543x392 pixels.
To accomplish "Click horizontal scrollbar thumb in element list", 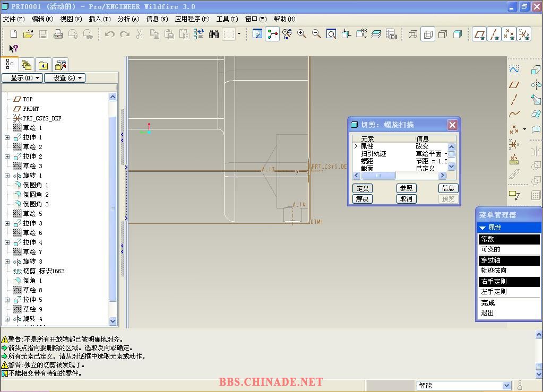I will click(378, 176).
